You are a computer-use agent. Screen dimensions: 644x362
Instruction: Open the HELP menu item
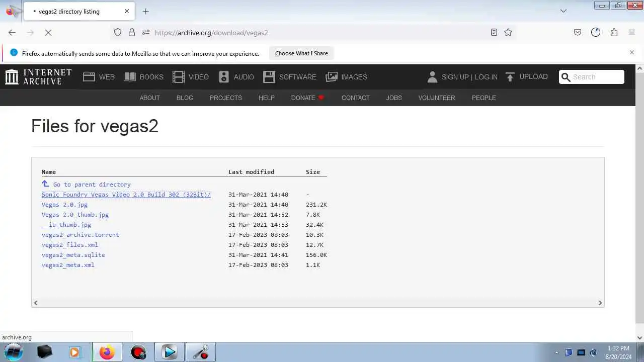267,98
